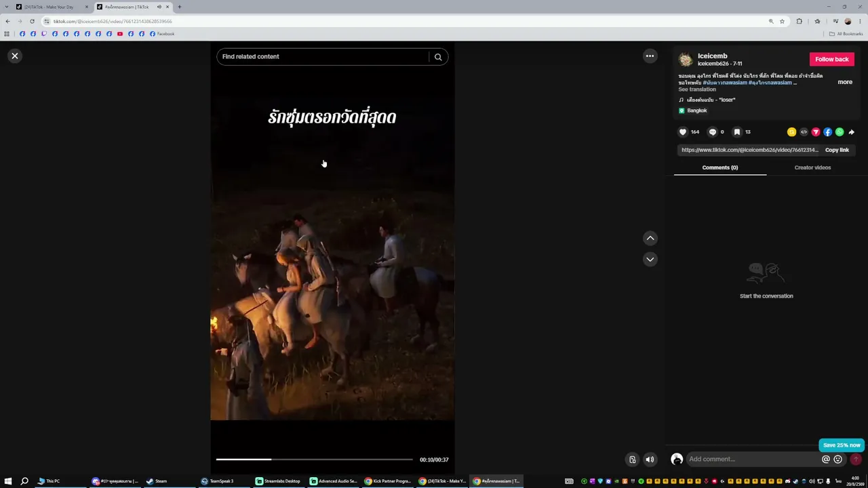The image size is (868, 488).
Task: Open a new browser tab
Action: [x=180, y=7]
